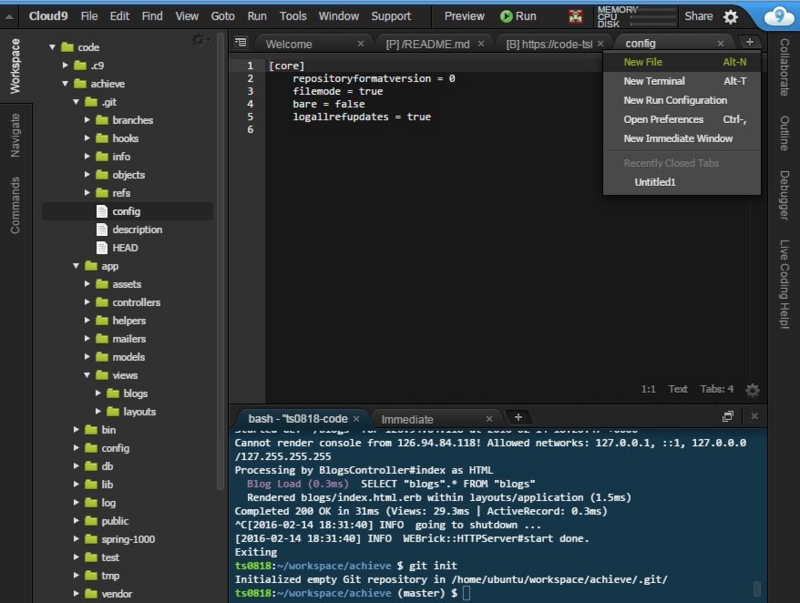Viewport: 800px width, 603px height.
Task: Open the workspace settings gear icon
Action: [x=199, y=39]
